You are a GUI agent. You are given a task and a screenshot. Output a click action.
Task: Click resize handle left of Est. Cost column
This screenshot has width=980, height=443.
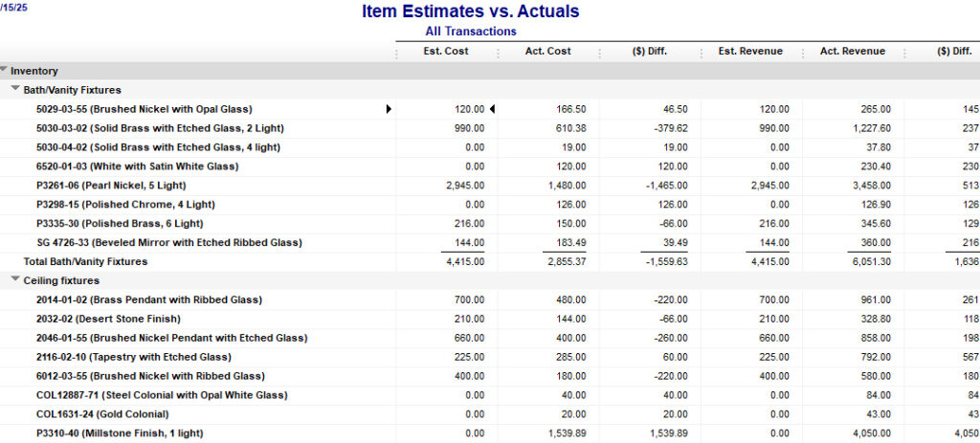pos(395,54)
